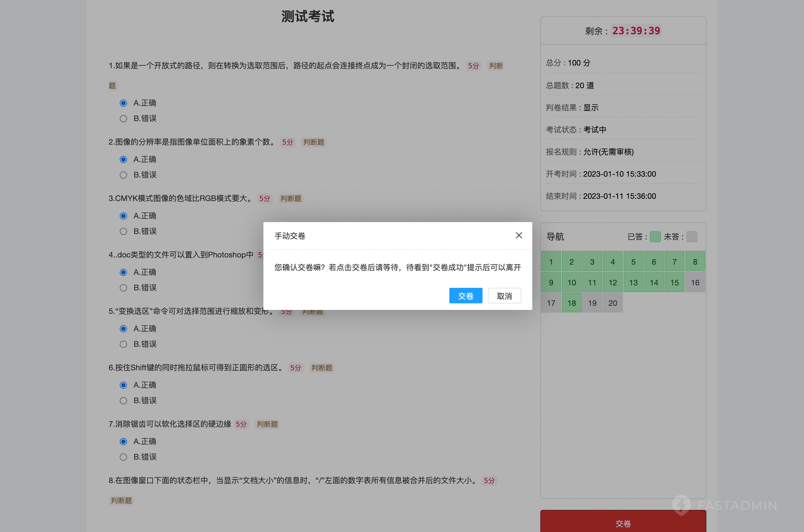Image resolution: width=804 pixels, height=532 pixels.
Task: Select B.错误 for question 2
Action: tap(123, 175)
